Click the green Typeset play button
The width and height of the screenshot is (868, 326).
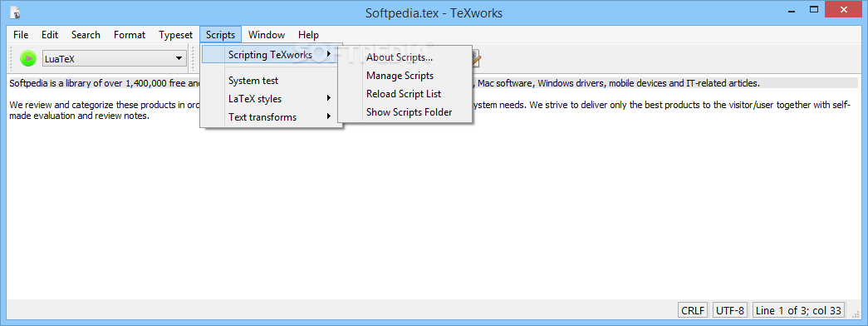(27, 58)
